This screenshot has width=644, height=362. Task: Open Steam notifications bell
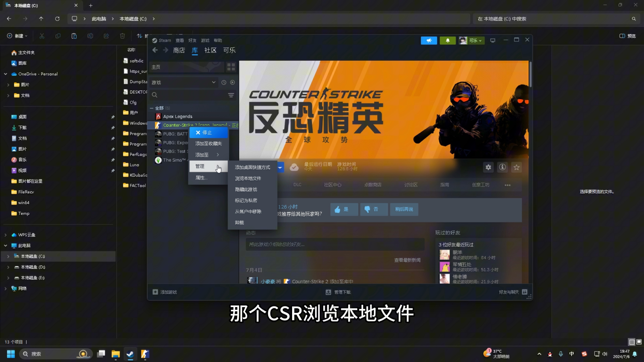tap(447, 40)
